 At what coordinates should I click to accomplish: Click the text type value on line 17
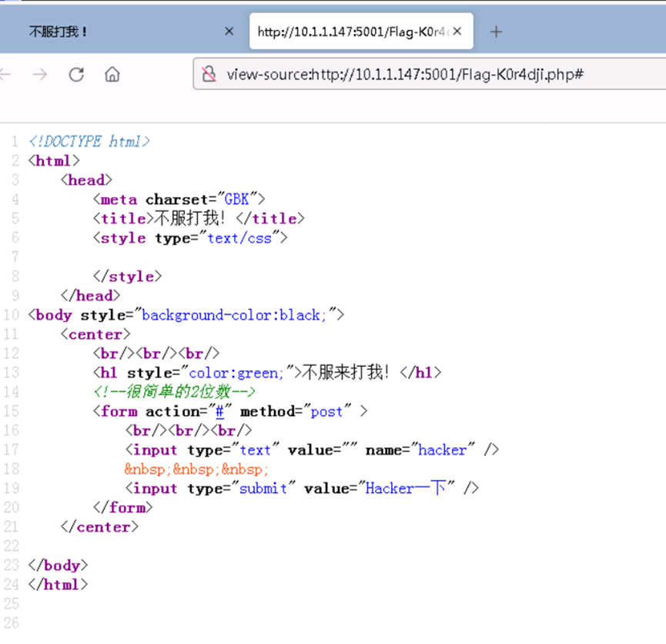(255, 450)
